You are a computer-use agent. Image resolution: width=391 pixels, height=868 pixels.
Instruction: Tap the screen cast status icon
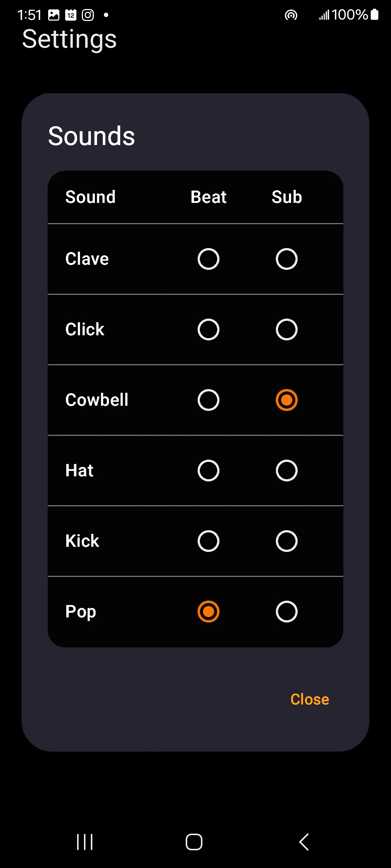[291, 15]
